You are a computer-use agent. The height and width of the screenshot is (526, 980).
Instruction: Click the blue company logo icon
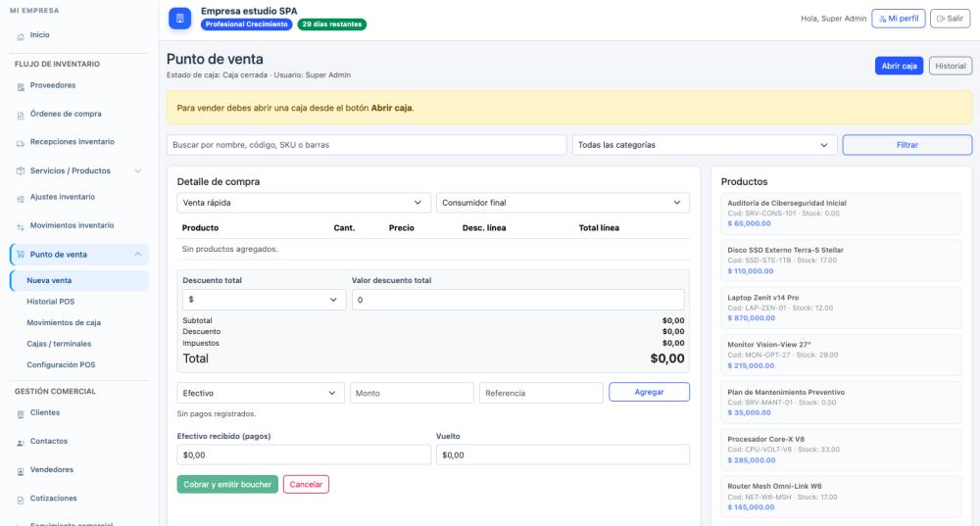click(x=179, y=19)
